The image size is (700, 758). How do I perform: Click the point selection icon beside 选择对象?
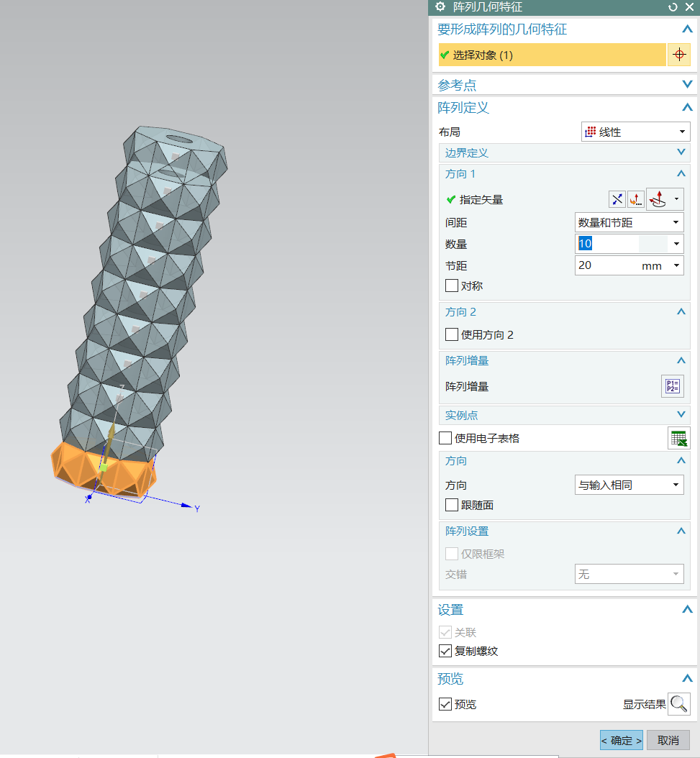(x=679, y=54)
